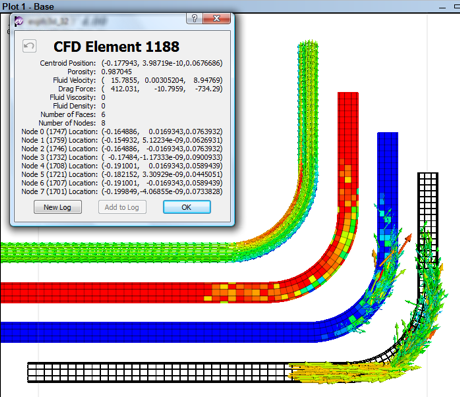
Task: Select the green velocity vector pipe's horizontal section
Action: [117, 253]
